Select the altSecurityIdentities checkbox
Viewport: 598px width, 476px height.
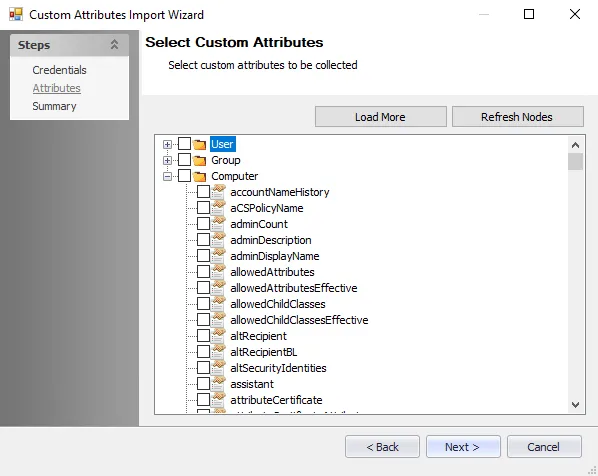(204, 368)
